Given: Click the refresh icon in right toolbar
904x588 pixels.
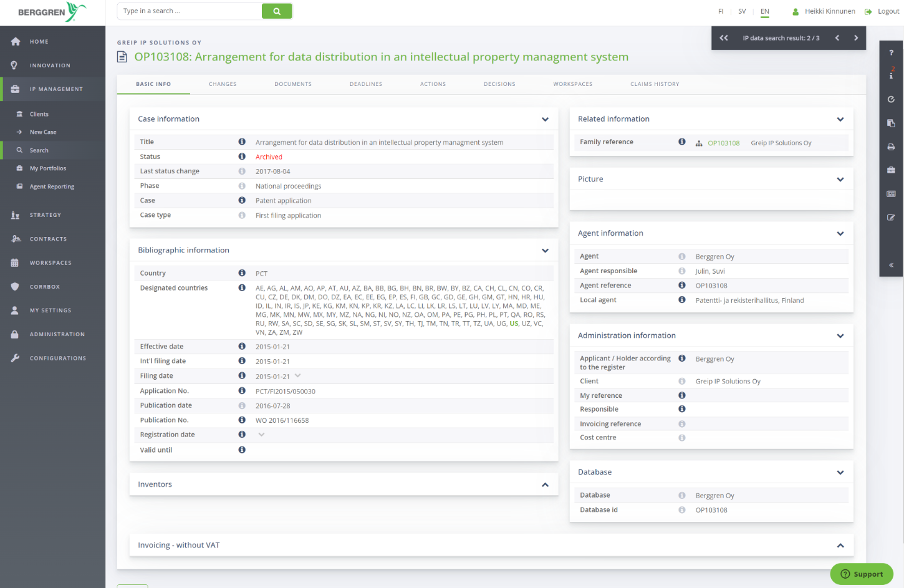Looking at the screenshot, I should click(x=891, y=99).
